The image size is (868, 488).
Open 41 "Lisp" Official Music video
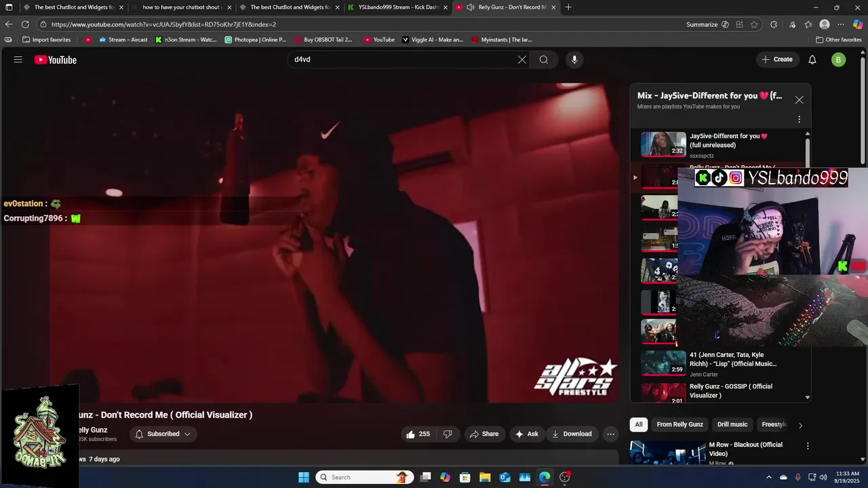719,363
